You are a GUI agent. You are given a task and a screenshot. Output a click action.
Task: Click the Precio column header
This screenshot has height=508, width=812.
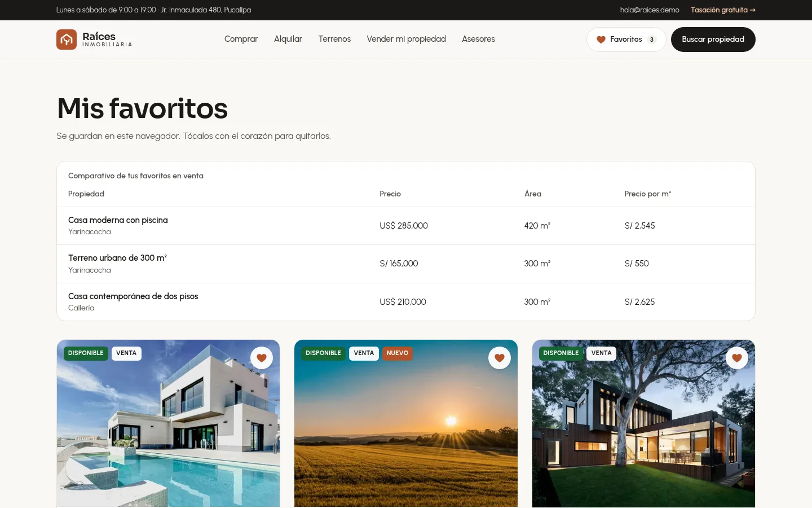(390, 194)
